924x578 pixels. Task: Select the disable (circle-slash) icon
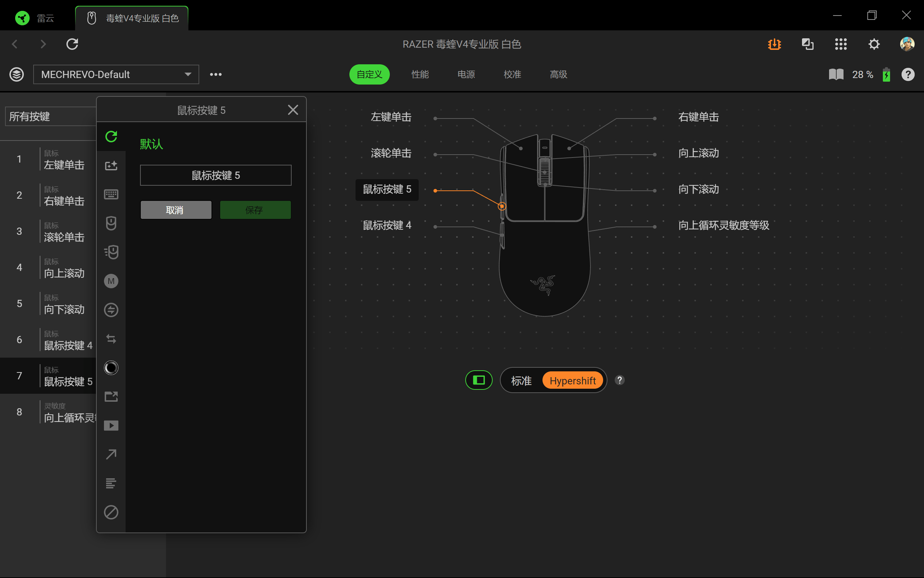(x=111, y=512)
